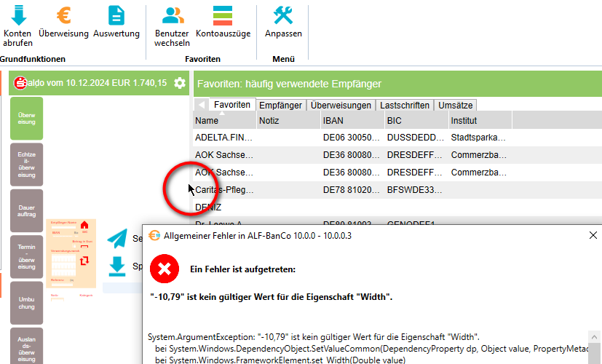The image size is (602, 364).
Task: Sort by the Institut column header
Action: [x=480, y=121]
